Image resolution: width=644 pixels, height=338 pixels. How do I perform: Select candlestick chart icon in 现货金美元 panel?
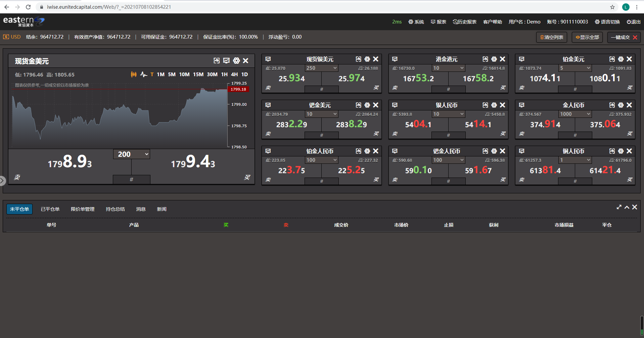[x=134, y=75]
